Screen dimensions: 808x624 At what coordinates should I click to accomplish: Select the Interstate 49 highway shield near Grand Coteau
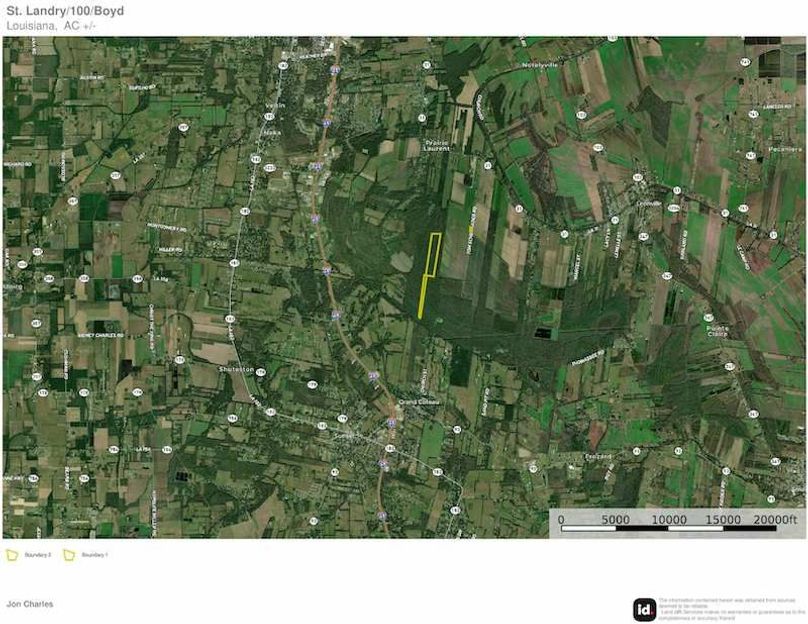pyautogui.click(x=391, y=422)
